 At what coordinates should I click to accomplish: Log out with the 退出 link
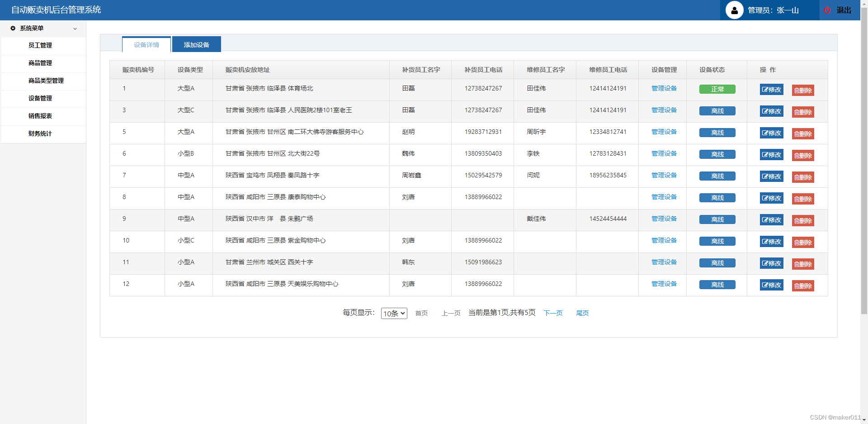coord(844,10)
